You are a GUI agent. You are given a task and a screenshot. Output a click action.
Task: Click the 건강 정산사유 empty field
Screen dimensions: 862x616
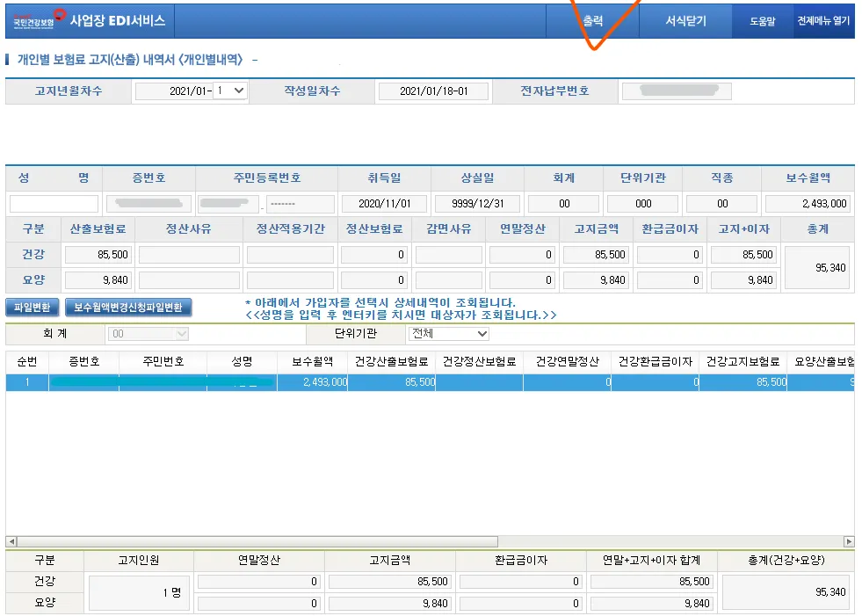click(189, 255)
